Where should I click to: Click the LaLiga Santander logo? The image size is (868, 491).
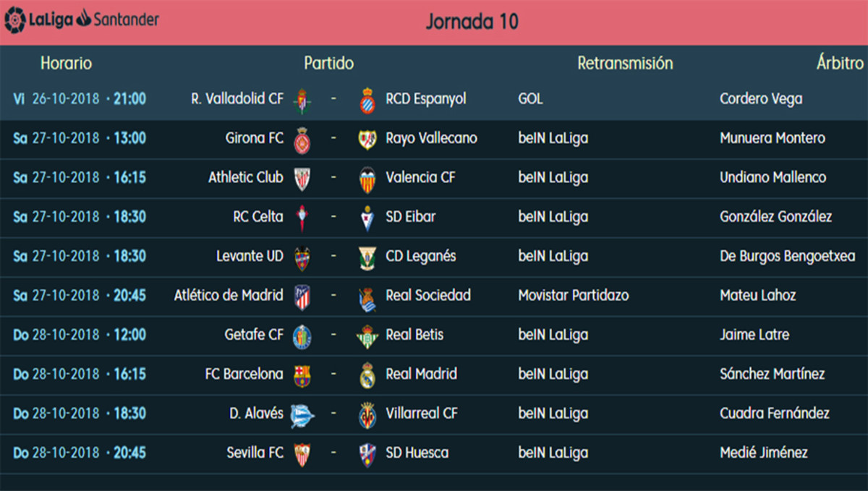coord(81,20)
